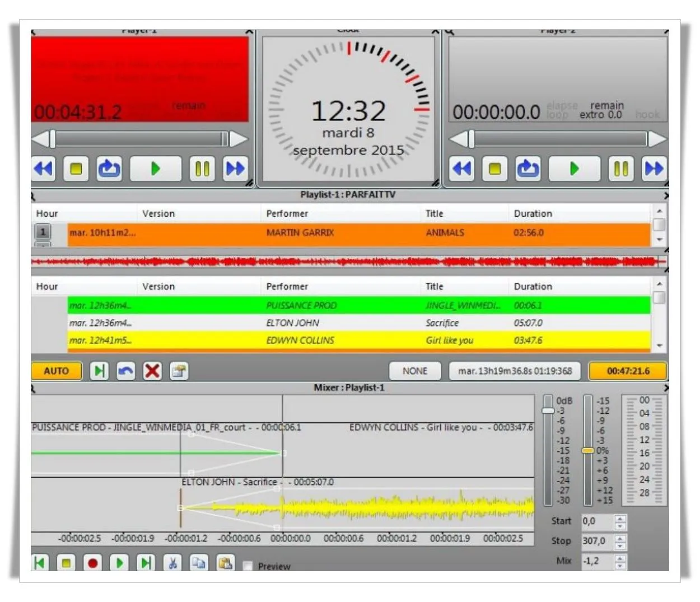Click right arrow of Player-2 seek bar
This screenshot has width=700, height=602.
(x=657, y=139)
